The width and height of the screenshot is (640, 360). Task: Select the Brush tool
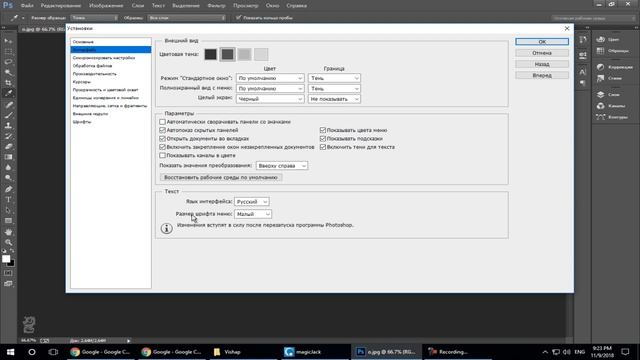pos(8,115)
